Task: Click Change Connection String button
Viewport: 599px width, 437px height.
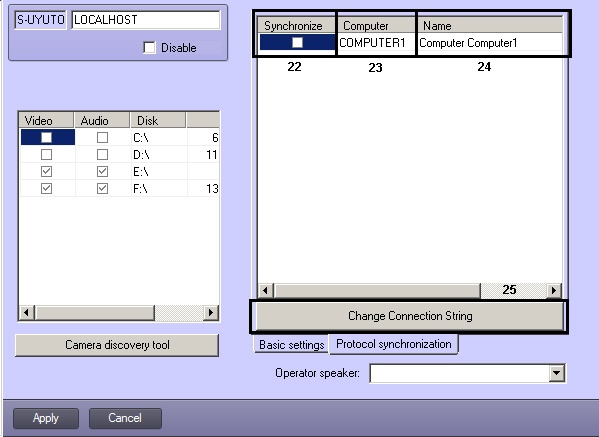Action: [x=410, y=316]
